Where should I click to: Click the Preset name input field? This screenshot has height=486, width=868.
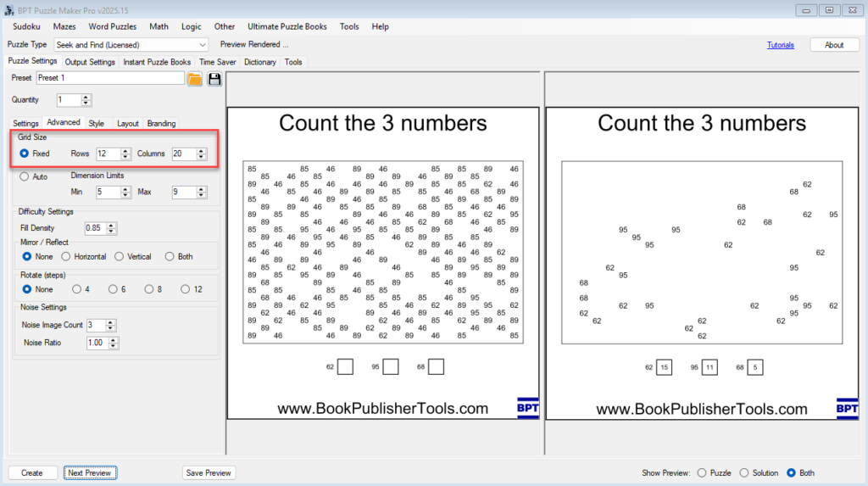(x=110, y=78)
